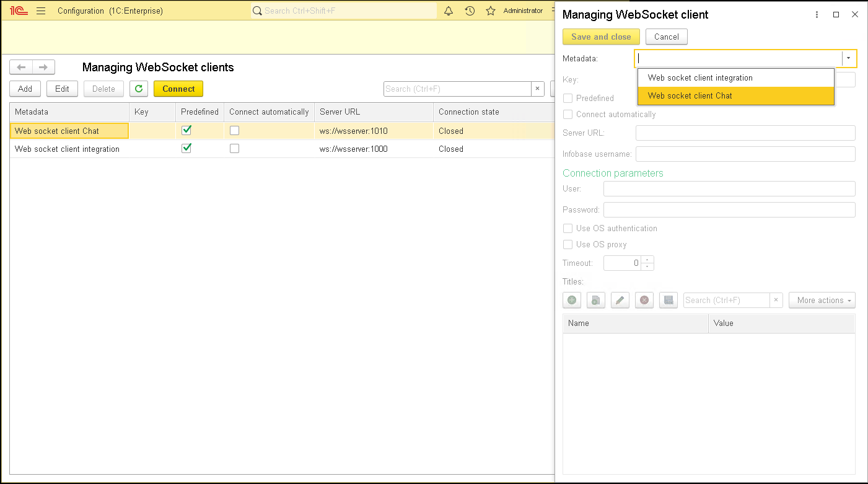Choose Web socket client integration option
This screenshot has width=868, height=484.
coord(736,77)
